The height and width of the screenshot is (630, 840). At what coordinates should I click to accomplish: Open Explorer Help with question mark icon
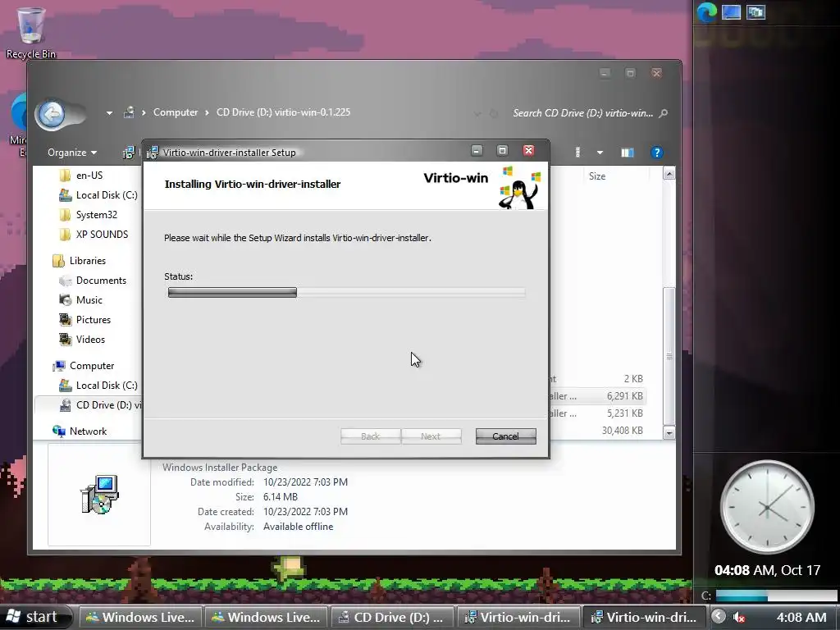(656, 153)
